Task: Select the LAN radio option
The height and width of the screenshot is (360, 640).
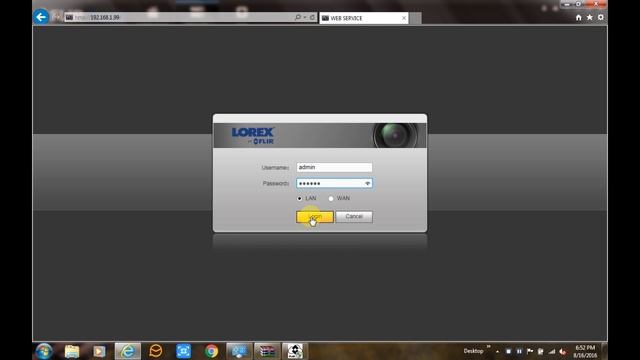Action: (x=300, y=198)
